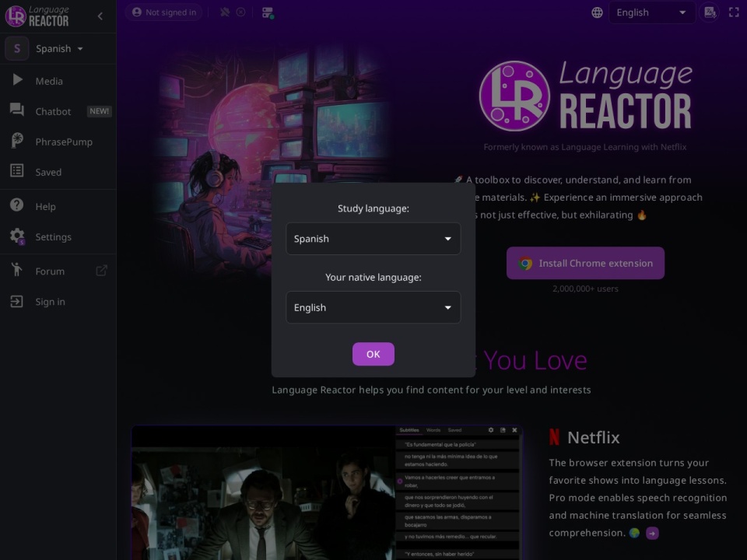The image size is (747, 560).
Task: Click the globe icon beside the English dropdown
Action: [597, 12]
